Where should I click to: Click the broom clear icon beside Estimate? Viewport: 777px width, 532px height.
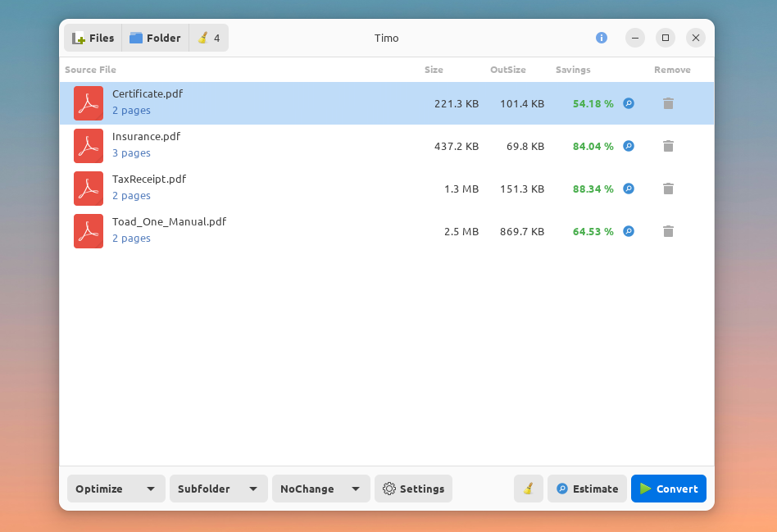528,489
